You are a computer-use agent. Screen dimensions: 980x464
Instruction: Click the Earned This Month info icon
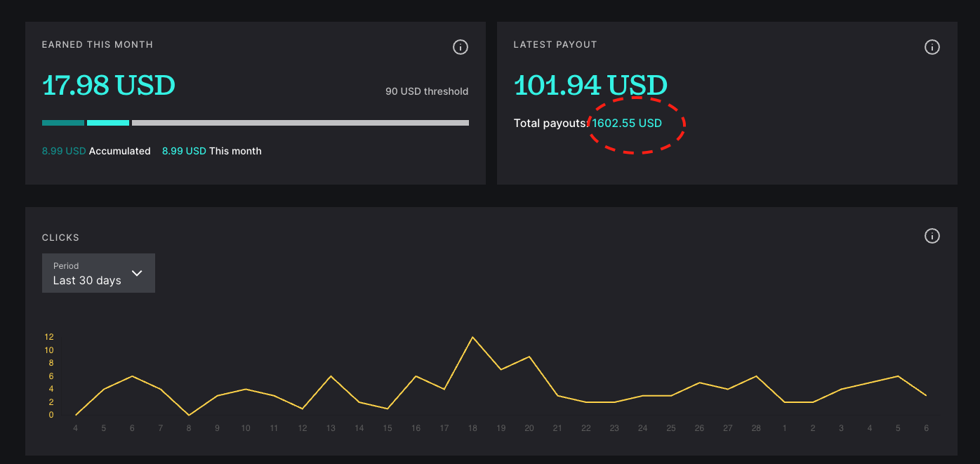point(460,47)
